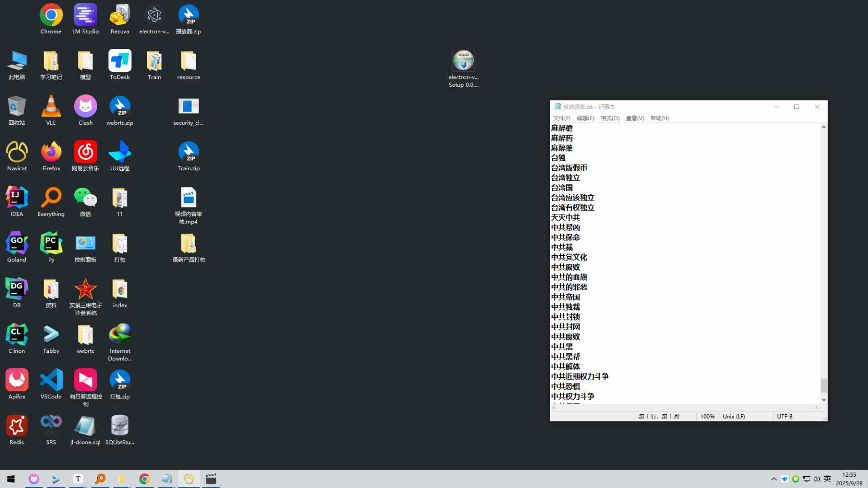Screen dimensions: 868x488
Task: Select the ToDesk desktop icon
Action: (120, 61)
